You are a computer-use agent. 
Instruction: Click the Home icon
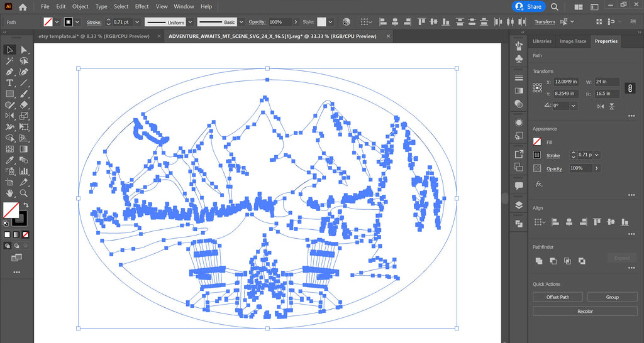23,6
